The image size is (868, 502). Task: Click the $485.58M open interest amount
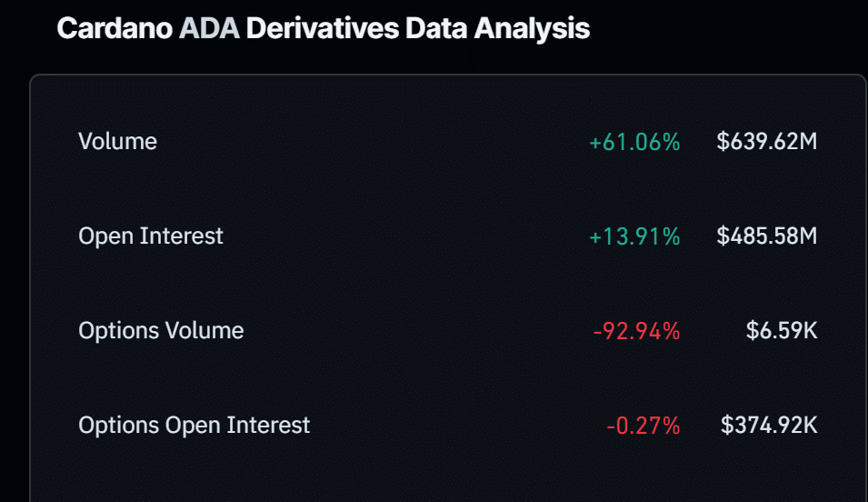coord(767,236)
